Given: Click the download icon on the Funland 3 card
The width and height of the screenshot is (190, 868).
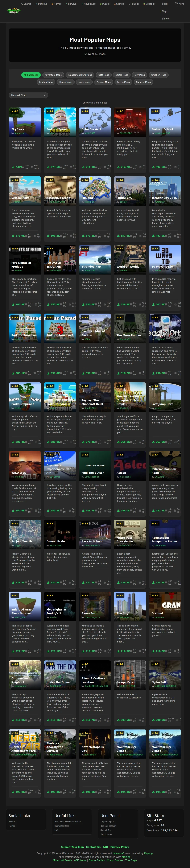Looking at the screenshot, I should [x=83, y=236].
